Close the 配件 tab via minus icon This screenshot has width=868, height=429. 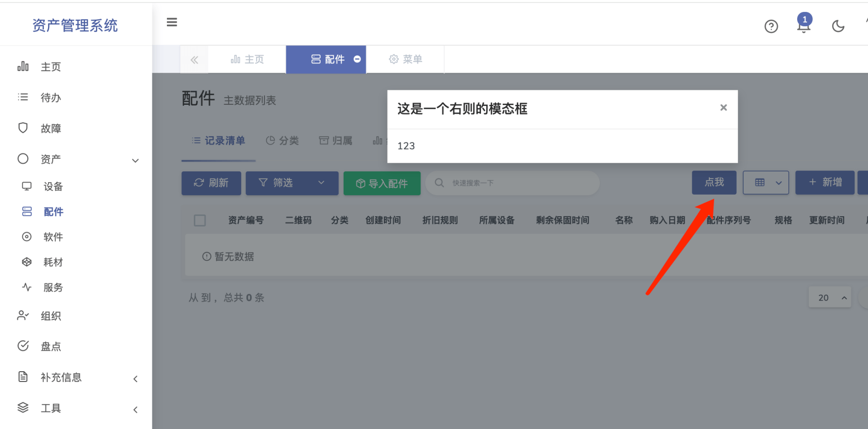pyautogui.click(x=357, y=59)
